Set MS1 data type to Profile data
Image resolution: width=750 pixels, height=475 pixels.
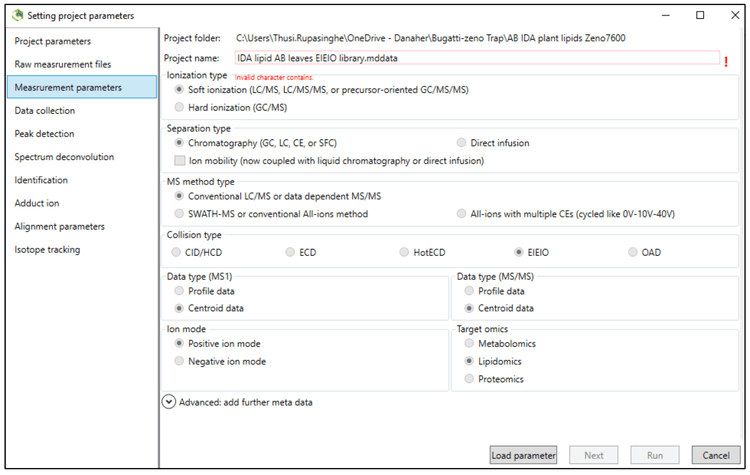180,290
